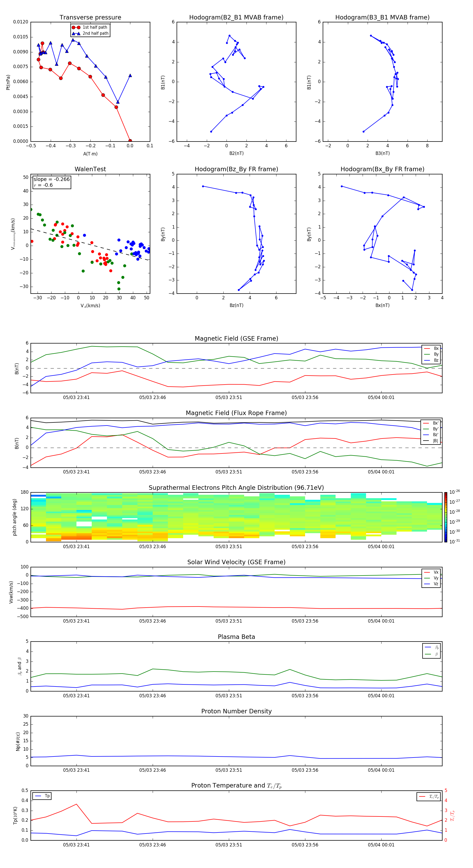
Task: Click the "B3(nT)" x-axis label
Action: pyautogui.click(x=382, y=154)
